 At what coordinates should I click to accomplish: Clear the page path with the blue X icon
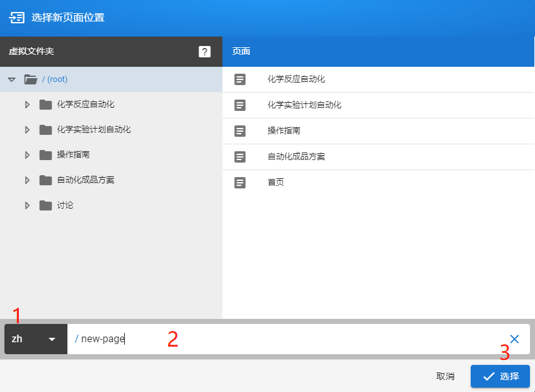pyautogui.click(x=514, y=339)
